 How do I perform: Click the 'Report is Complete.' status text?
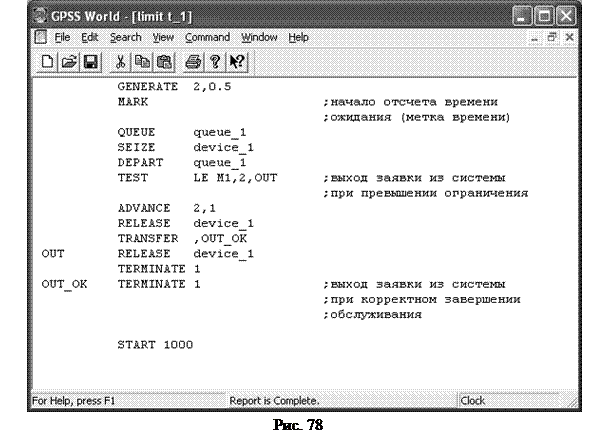tap(274, 401)
